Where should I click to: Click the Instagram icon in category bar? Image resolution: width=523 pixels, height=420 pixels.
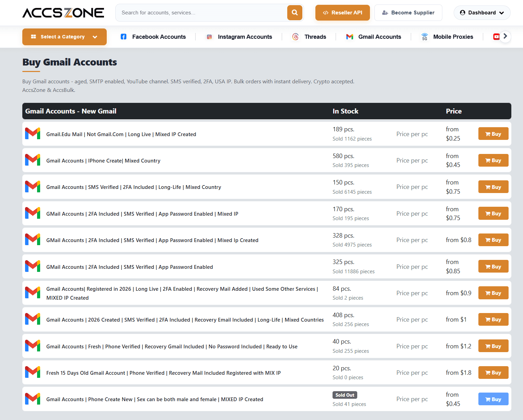tap(209, 37)
